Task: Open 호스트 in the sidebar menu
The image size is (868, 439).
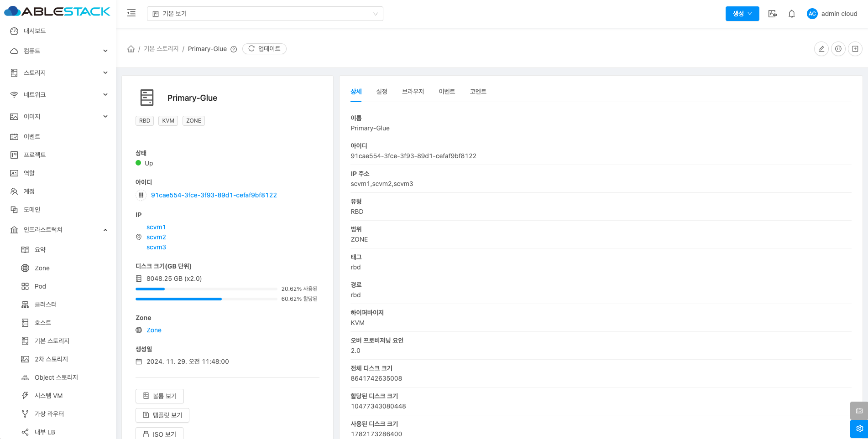Action: click(x=43, y=323)
